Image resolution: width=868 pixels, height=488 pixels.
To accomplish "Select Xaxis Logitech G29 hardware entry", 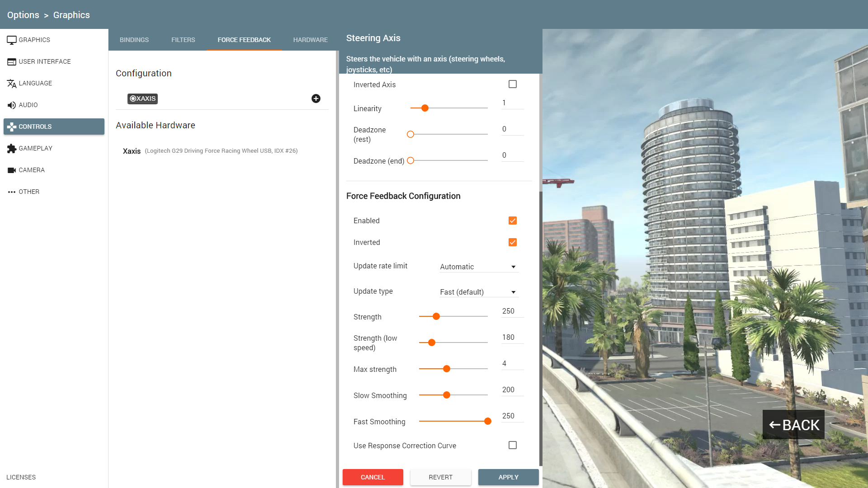I will point(210,151).
